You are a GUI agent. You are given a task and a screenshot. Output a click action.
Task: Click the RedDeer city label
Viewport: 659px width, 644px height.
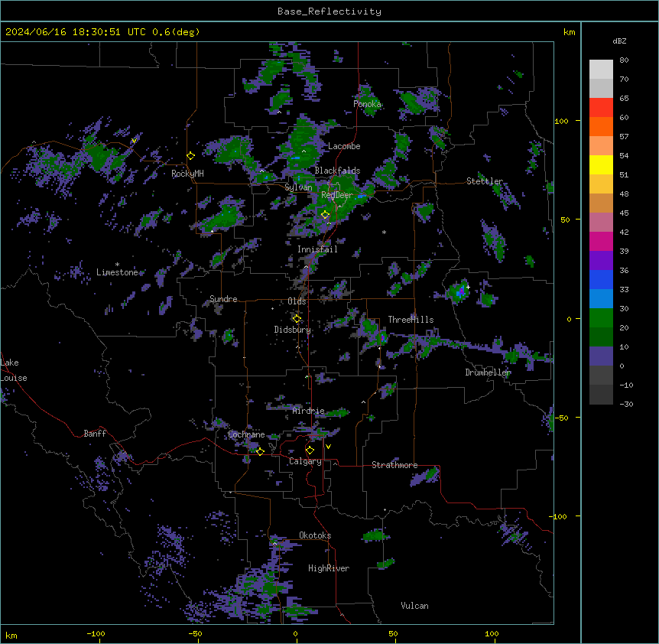pyautogui.click(x=337, y=195)
